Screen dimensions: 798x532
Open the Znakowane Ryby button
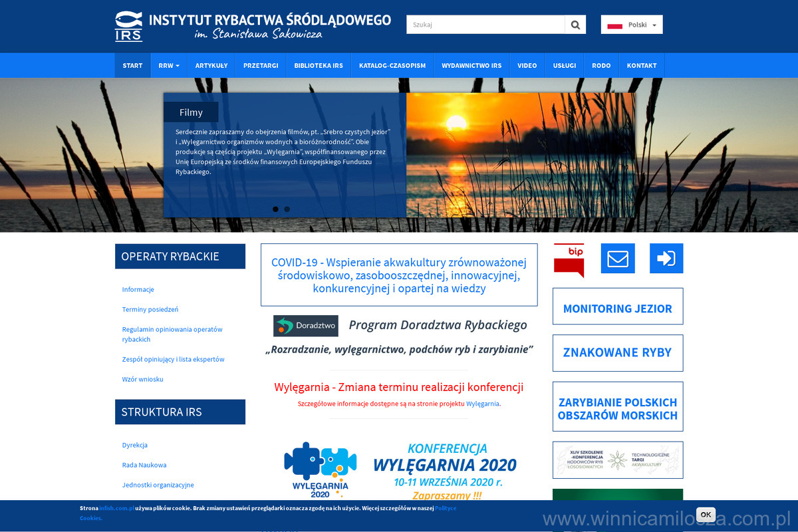coord(618,352)
